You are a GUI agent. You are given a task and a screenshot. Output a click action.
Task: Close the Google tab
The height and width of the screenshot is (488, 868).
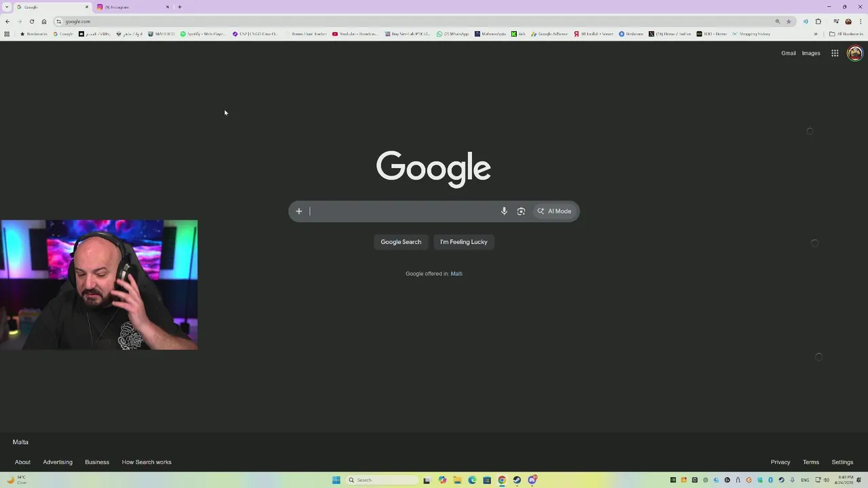[x=87, y=7]
